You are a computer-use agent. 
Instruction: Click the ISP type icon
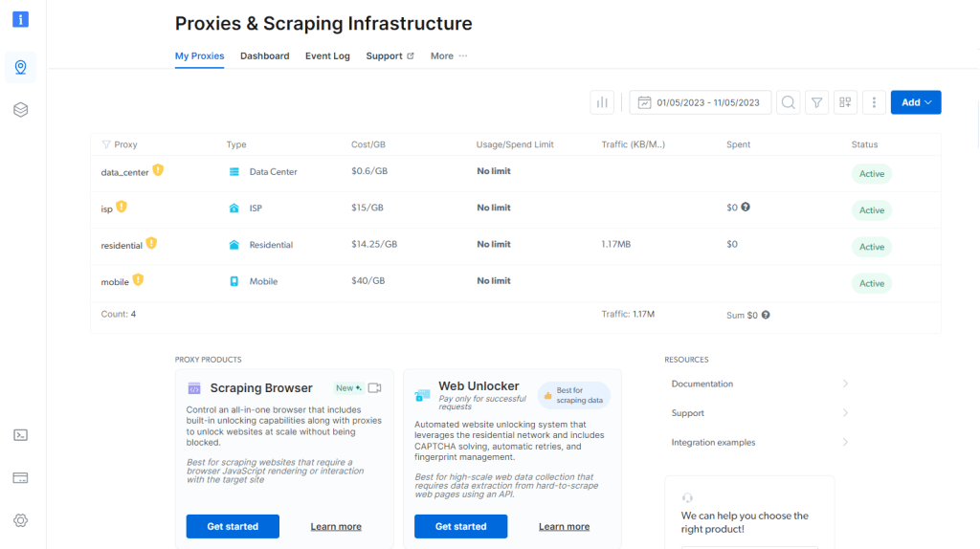click(234, 208)
